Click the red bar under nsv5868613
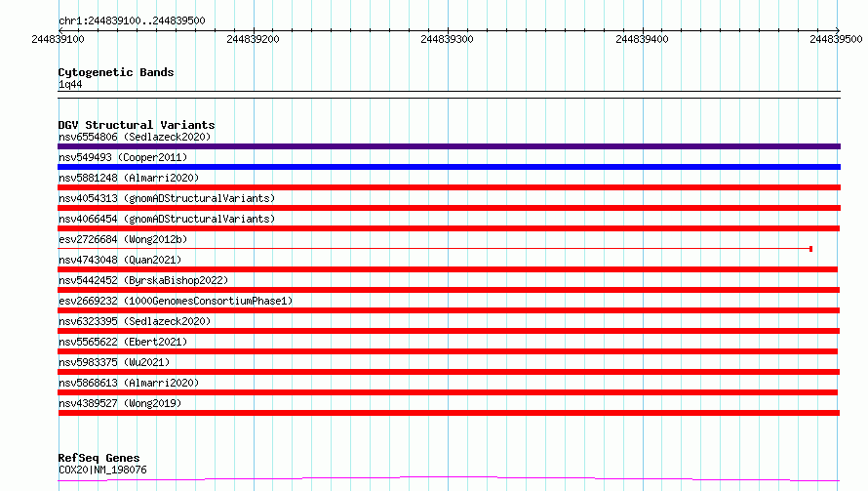 [x=448, y=392]
